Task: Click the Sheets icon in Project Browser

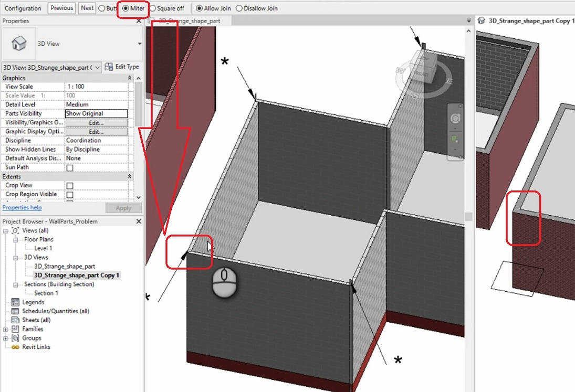Action: (x=15, y=320)
